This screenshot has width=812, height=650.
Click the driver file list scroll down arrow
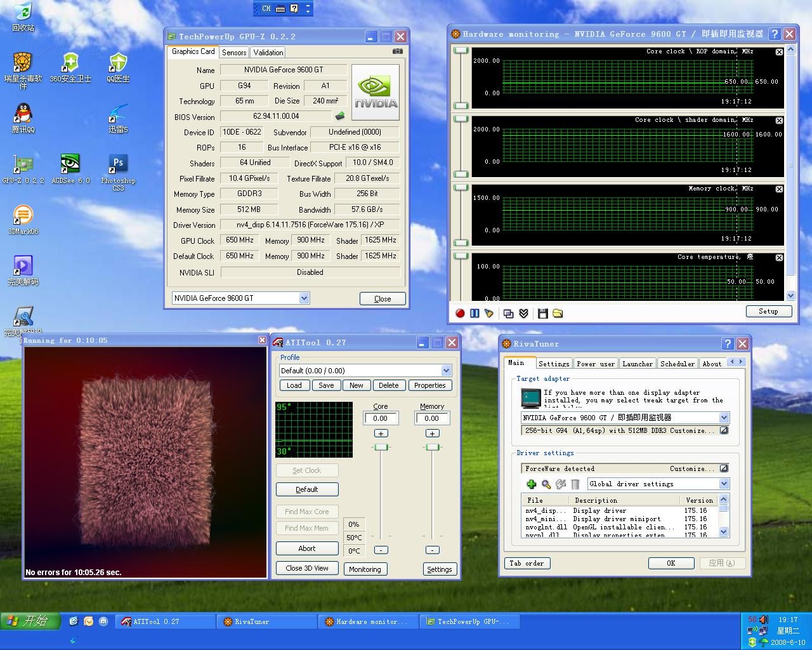coord(724,532)
